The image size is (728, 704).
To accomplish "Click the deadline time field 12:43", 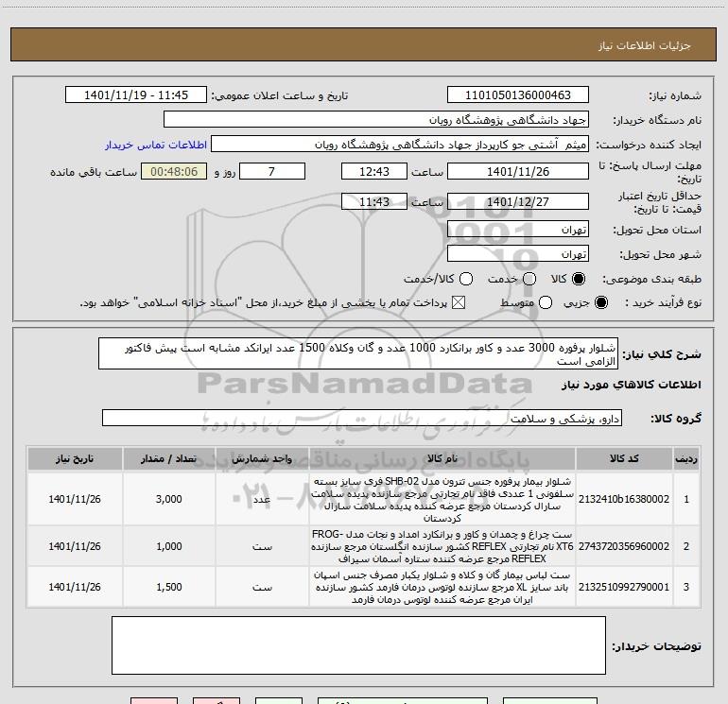I will click(x=374, y=171).
